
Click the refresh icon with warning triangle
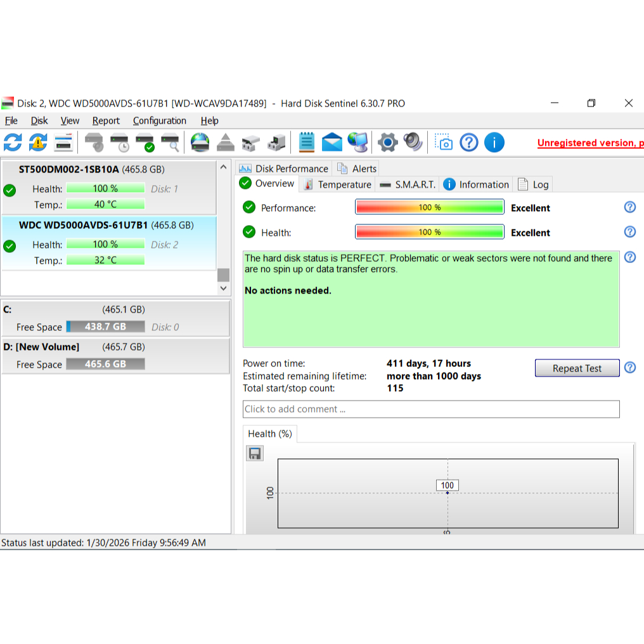click(38, 142)
